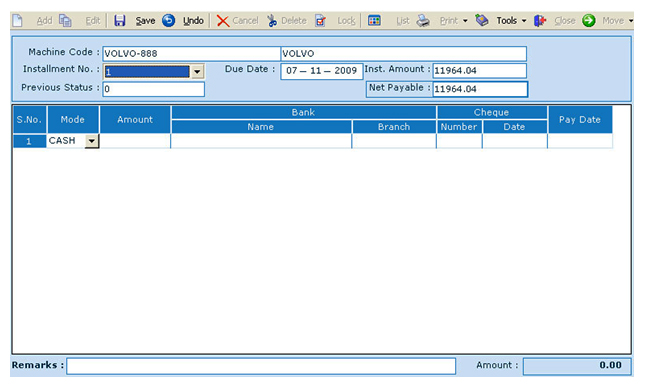Click the red X Cancel icon
This screenshot has height=389, width=646.
click(223, 21)
